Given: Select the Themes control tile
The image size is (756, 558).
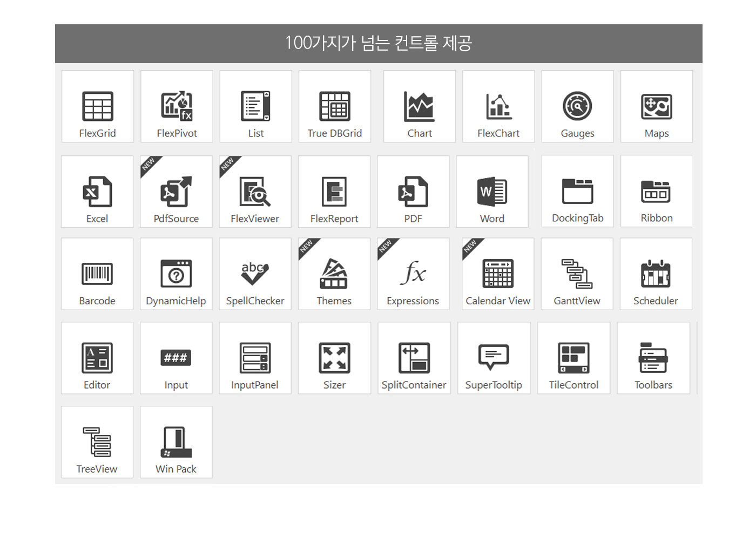Looking at the screenshot, I should pos(334,274).
